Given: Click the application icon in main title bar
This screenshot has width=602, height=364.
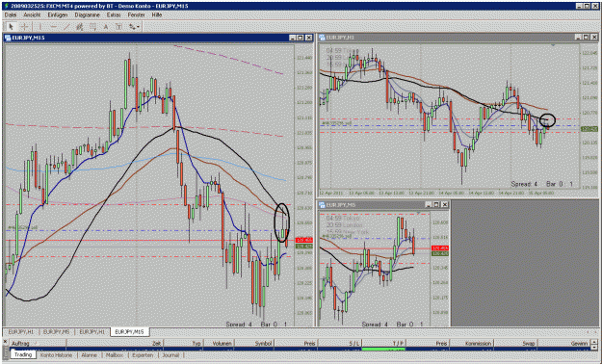Looking at the screenshot, I should coord(7,6).
